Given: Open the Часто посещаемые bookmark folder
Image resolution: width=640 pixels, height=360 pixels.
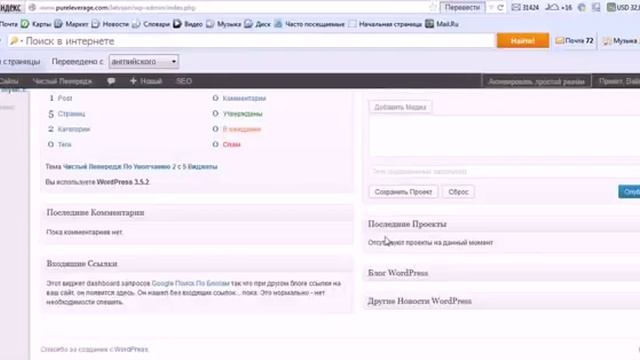Looking at the screenshot, I should pos(310,24).
